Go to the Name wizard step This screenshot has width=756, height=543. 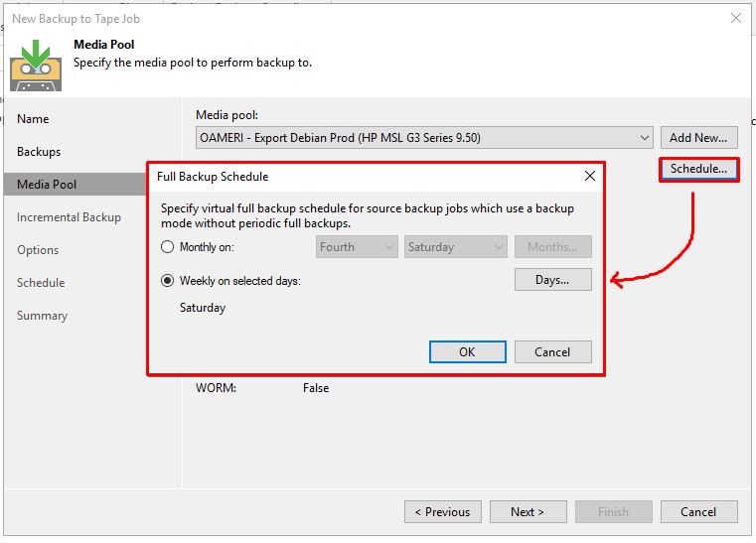tap(33, 119)
